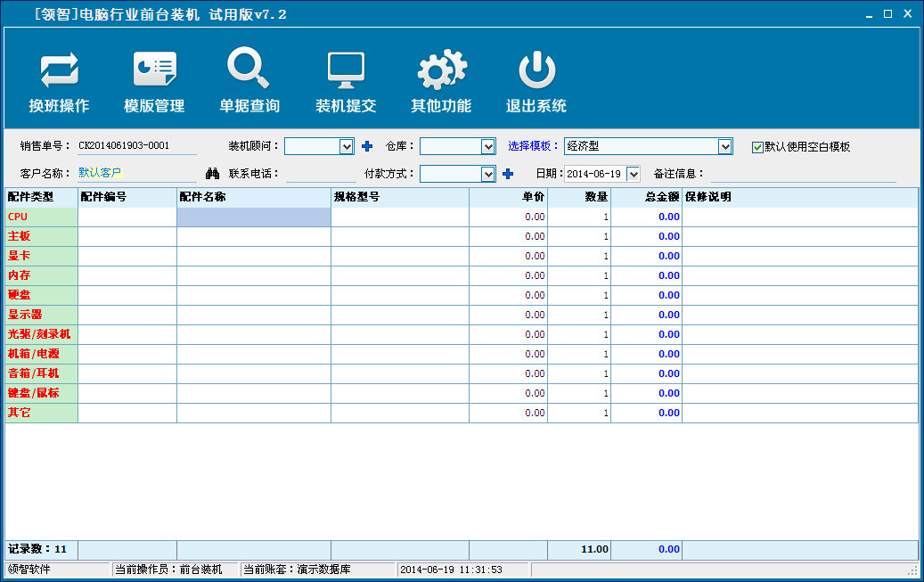
Task: Open 单据查询 magnifier search icon
Action: 249,70
